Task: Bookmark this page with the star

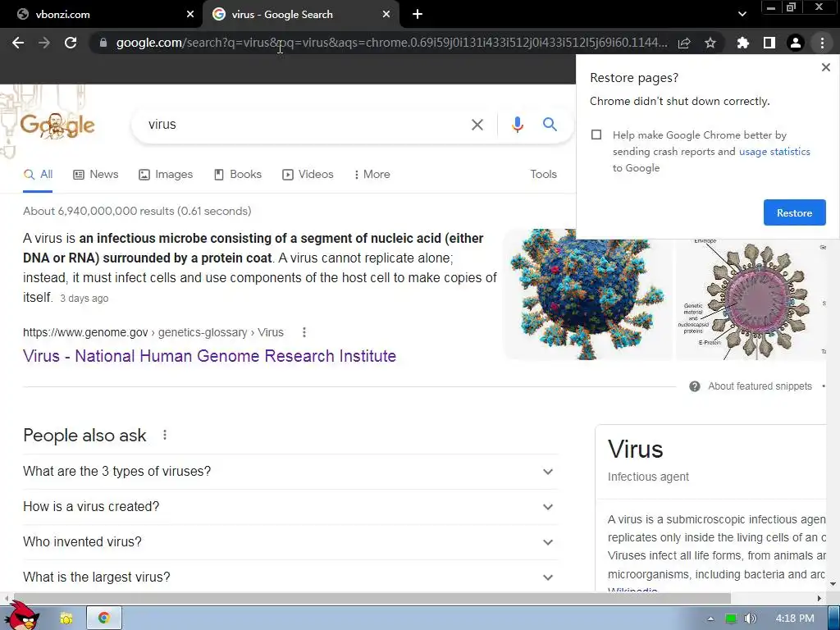Action: tap(710, 43)
